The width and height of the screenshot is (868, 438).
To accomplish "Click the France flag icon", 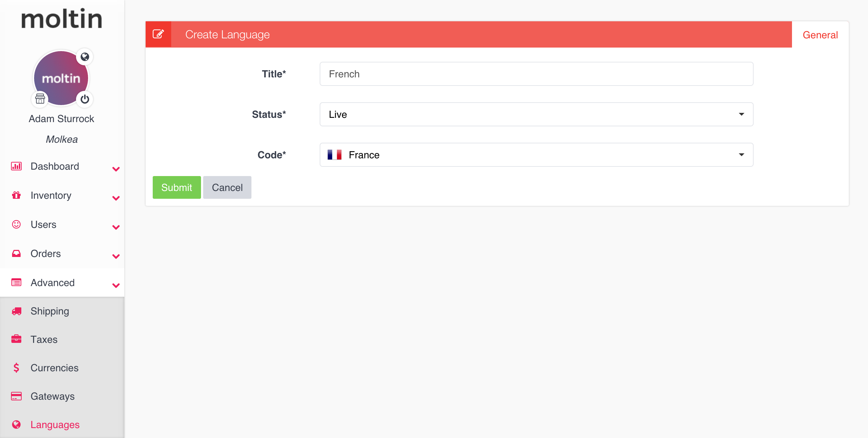I will coord(335,155).
